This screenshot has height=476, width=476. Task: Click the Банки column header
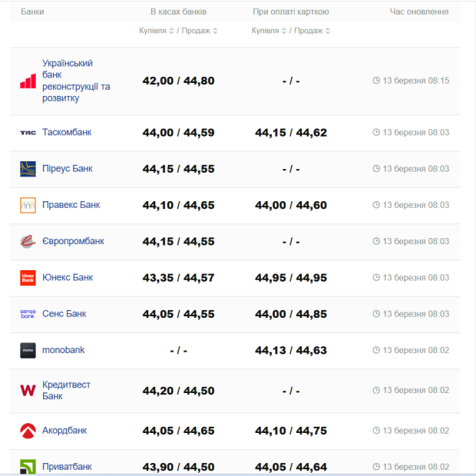tap(32, 12)
